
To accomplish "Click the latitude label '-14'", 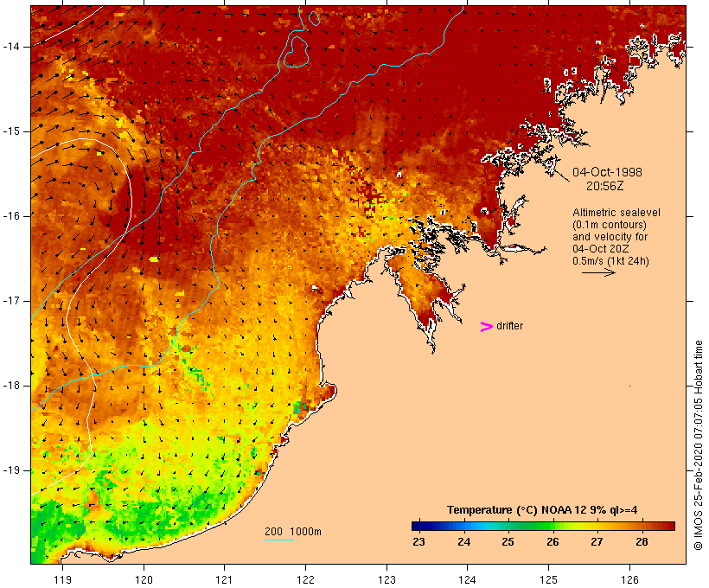I will point(10,46).
